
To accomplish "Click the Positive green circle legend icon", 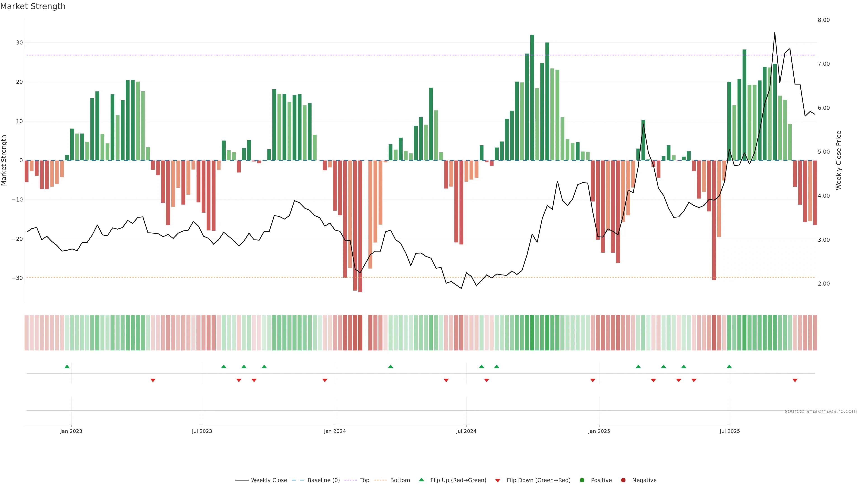I will [582, 480].
